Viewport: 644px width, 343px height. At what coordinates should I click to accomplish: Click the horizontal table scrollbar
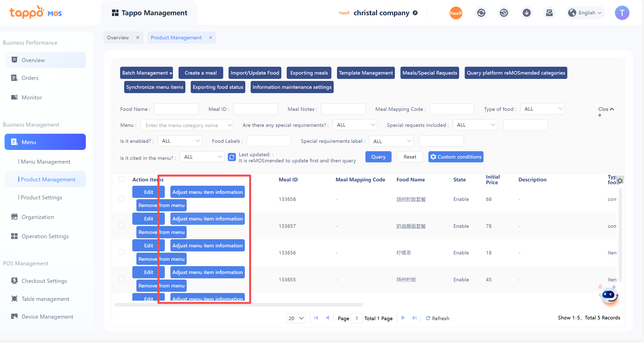pyautogui.click(x=239, y=304)
